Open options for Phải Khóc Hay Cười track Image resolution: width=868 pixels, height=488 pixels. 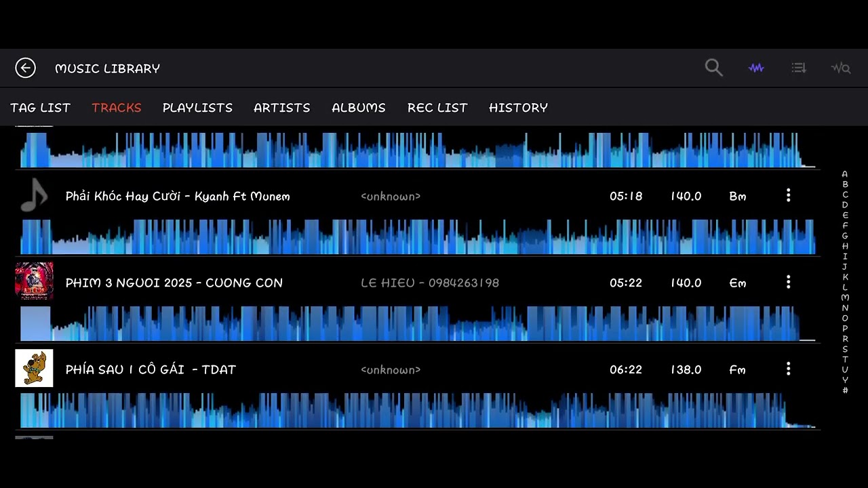(x=788, y=195)
